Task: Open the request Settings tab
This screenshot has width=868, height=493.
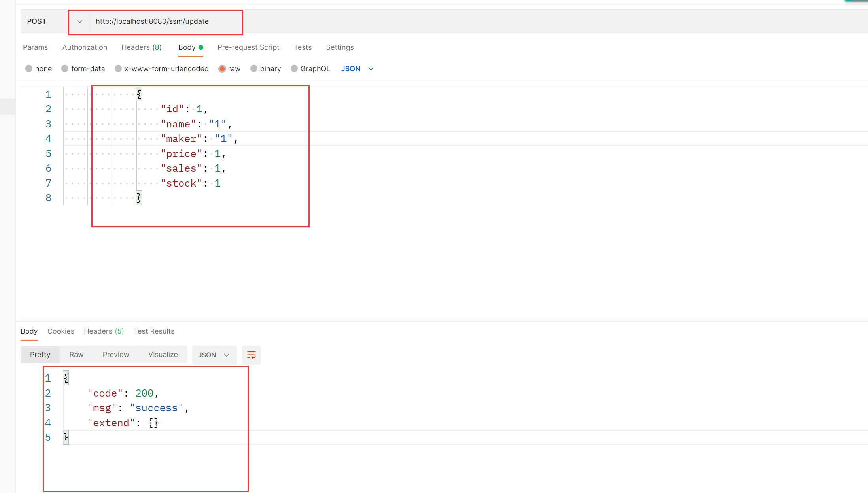Action: point(340,47)
